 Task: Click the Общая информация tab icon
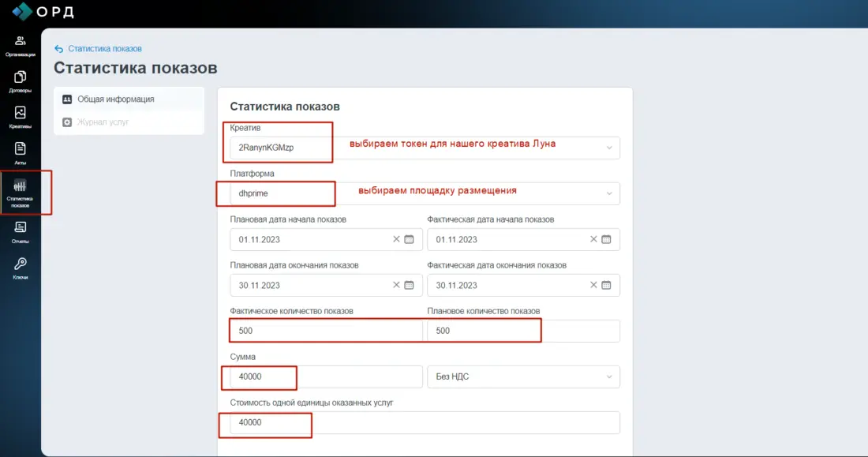pyautogui.click(x=67, y=99)
